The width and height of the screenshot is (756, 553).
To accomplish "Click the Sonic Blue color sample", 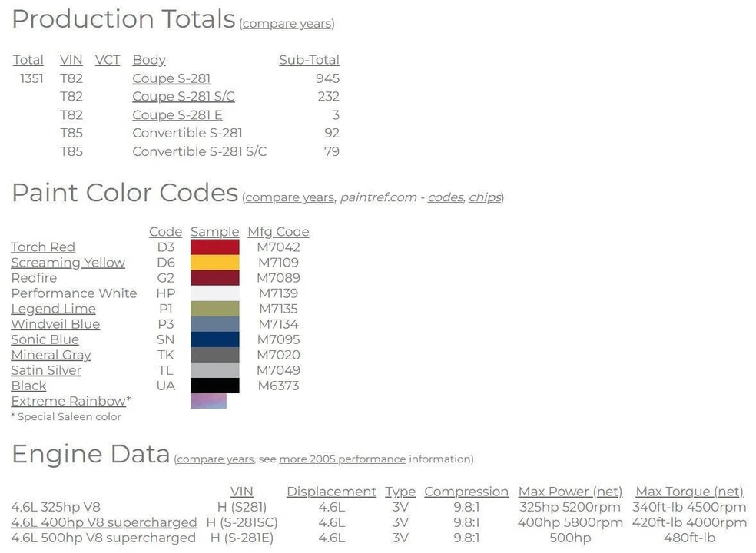I will [x=214, y=339].
